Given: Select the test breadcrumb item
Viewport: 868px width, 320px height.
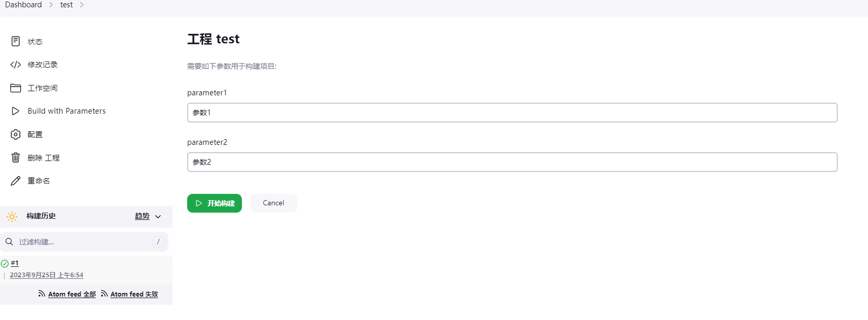Looking at the screenshot, I should [67, 5].
